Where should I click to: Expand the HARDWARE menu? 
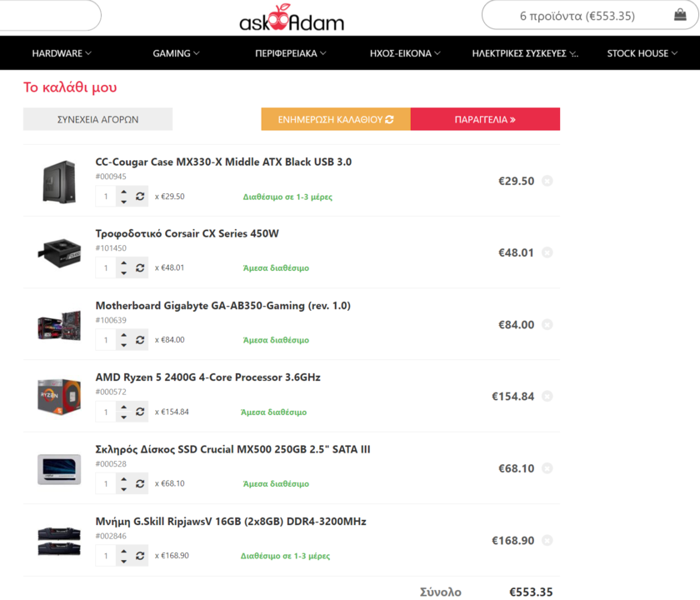(62, 53)
